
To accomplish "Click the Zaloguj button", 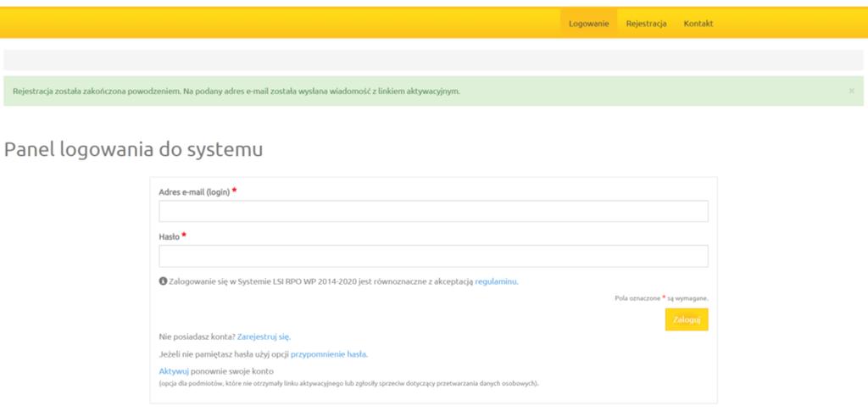I will click(687, 320).
